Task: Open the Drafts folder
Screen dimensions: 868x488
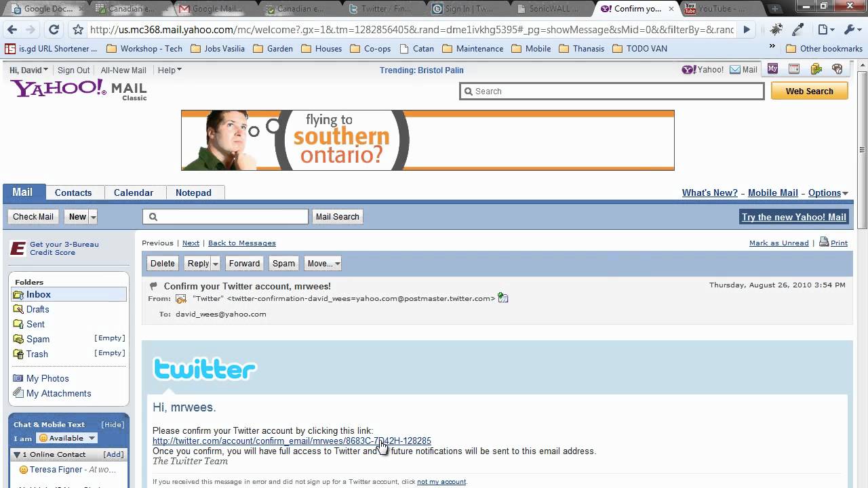Action: coord(37,309)
